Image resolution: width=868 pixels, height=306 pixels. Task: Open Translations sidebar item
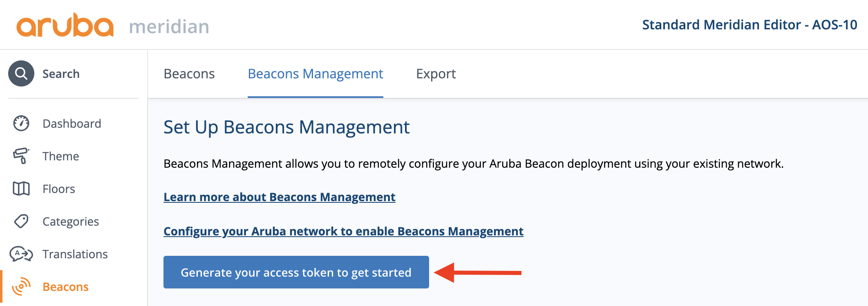click(75, 254)
